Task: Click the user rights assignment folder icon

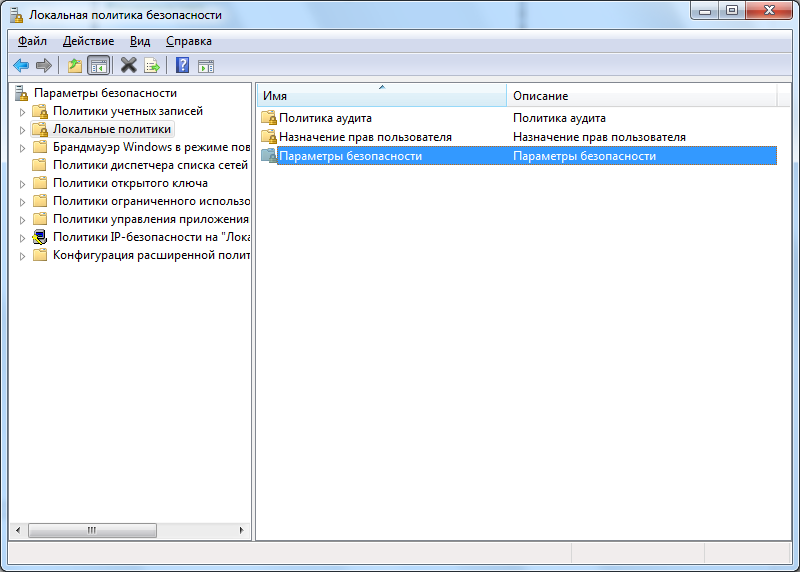Action: (x=268, y=137)
